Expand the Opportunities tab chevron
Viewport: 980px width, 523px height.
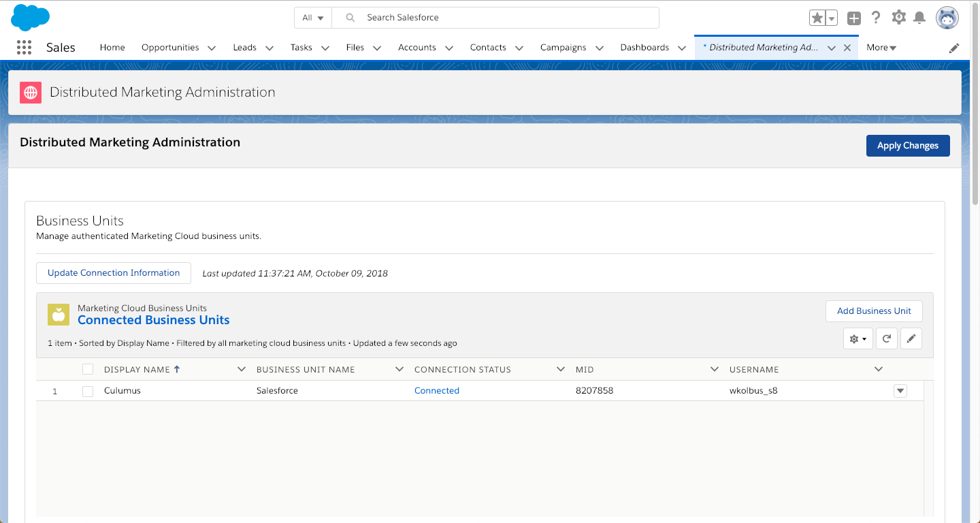click(x=212, y=48)
